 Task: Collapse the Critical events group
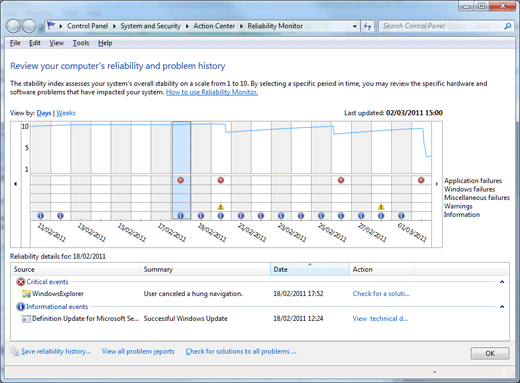tap(502, 282)
